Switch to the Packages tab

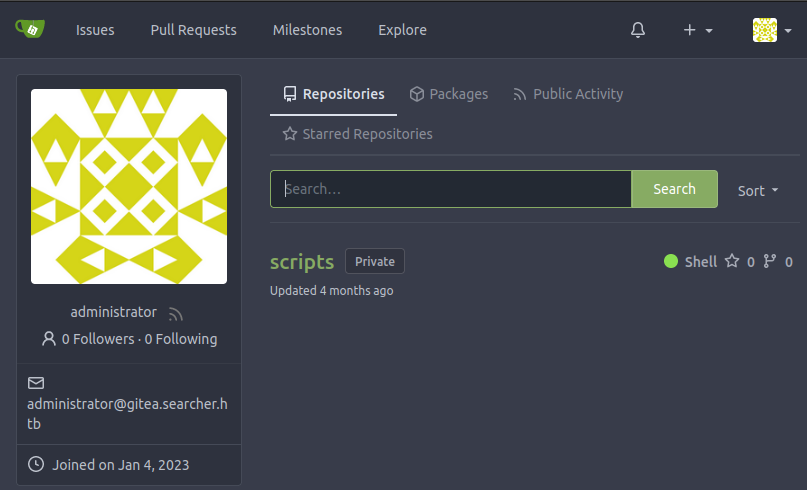[448, 94]
